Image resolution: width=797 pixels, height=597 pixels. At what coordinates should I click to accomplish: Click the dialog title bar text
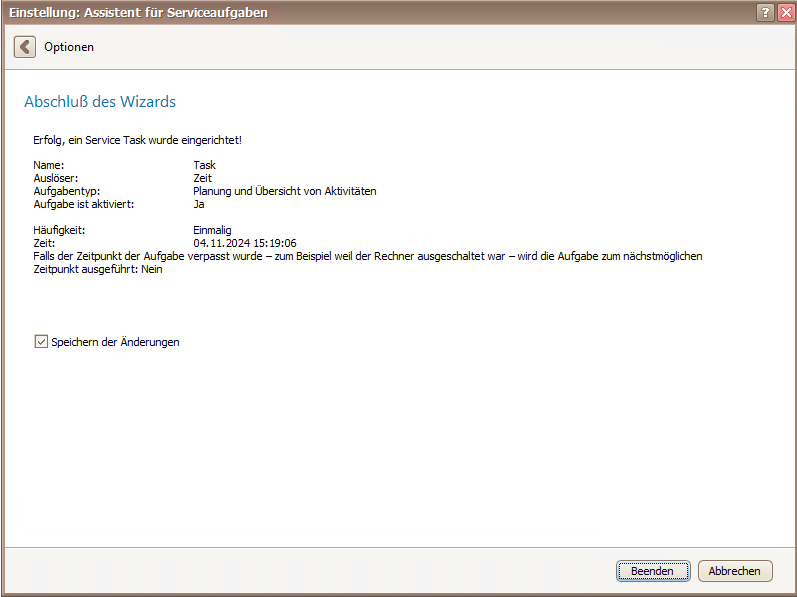(138, 12)
